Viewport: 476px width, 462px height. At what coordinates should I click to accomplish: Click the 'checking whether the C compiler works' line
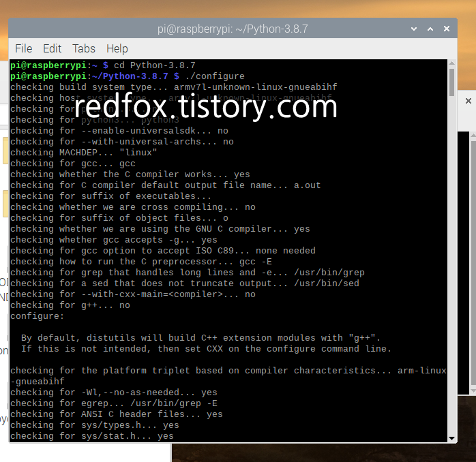[x=130, y=174]
